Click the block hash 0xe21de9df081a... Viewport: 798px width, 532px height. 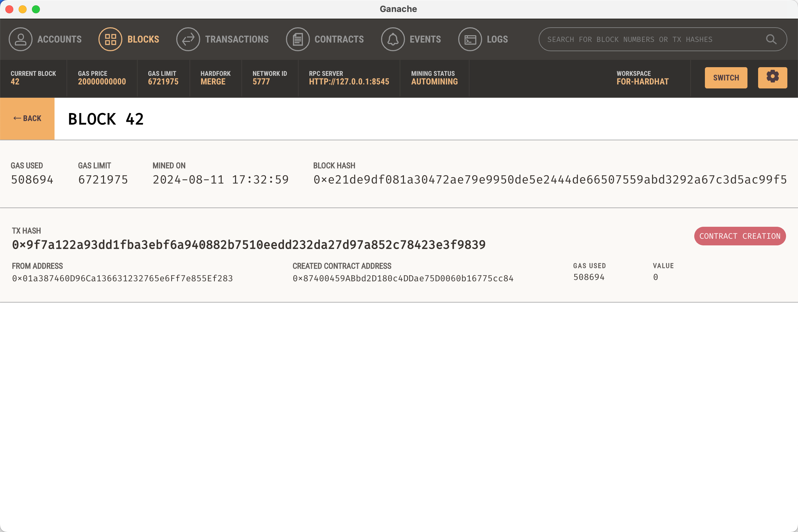pyautogui.click(x=550, y=180)
